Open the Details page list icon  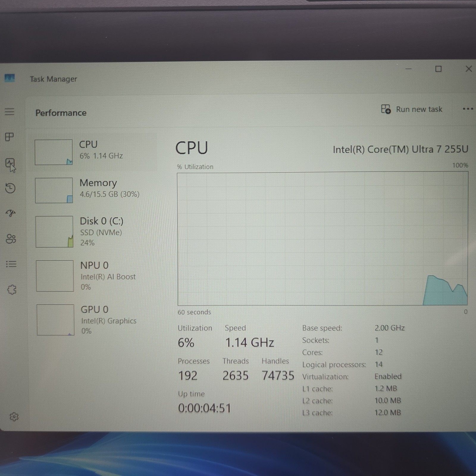[x=11, y=264]
